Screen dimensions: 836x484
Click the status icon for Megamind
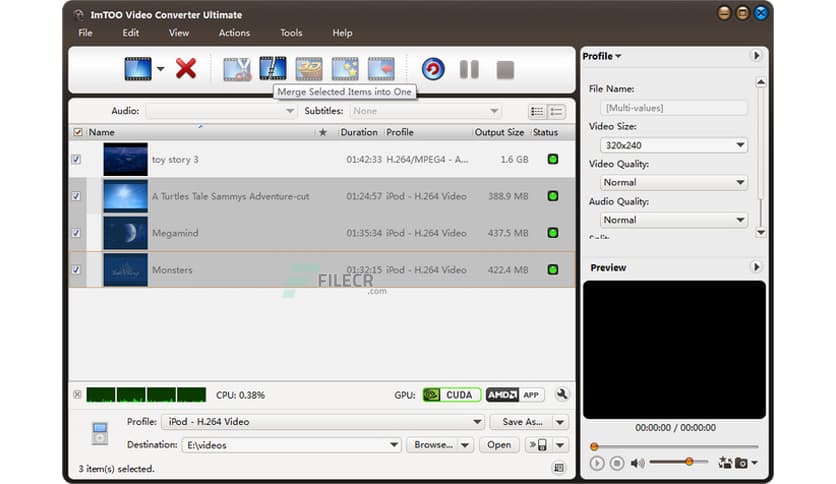point(553,232)
